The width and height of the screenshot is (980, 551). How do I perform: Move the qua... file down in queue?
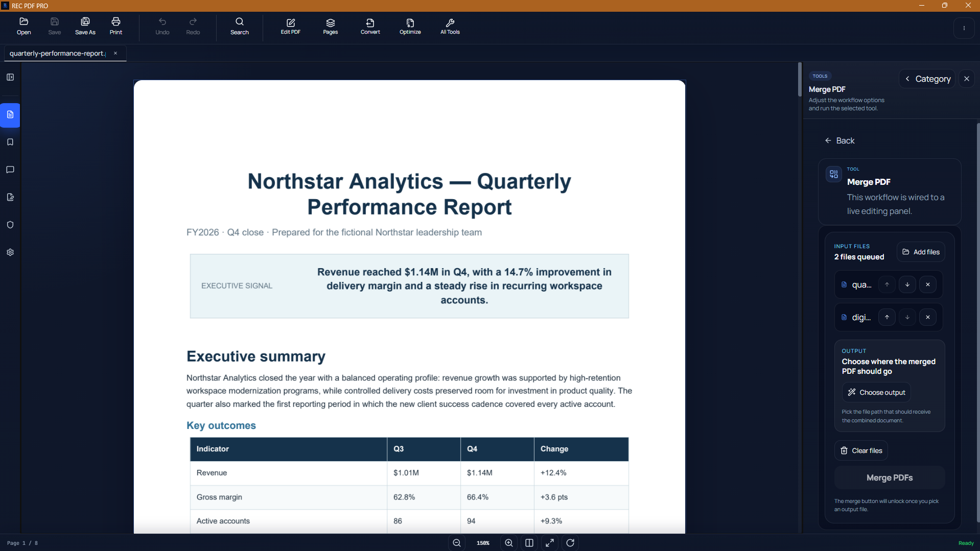click(907, 284)
